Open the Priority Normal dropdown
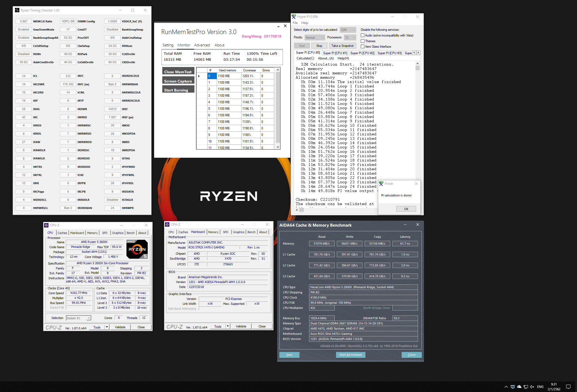Screen dimensions: 577x392 click(315, 38)
